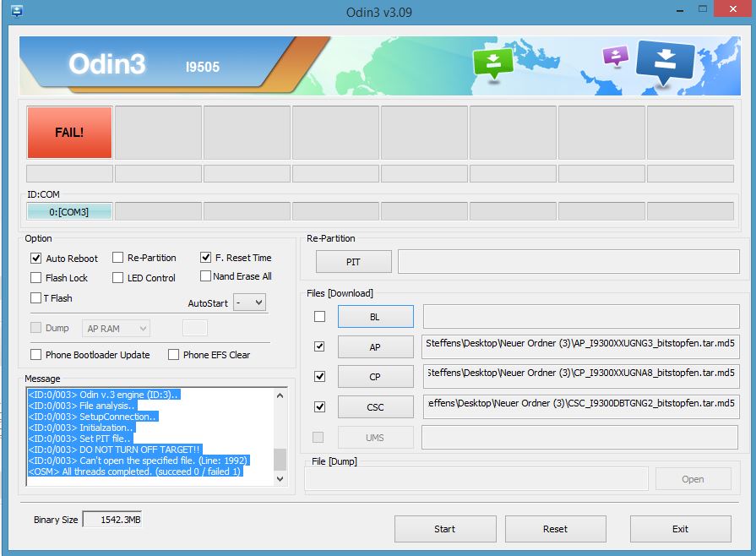
Task: Enable the Re-Partition checkbox
Action: pyautogui.click(x=117, y=258)
